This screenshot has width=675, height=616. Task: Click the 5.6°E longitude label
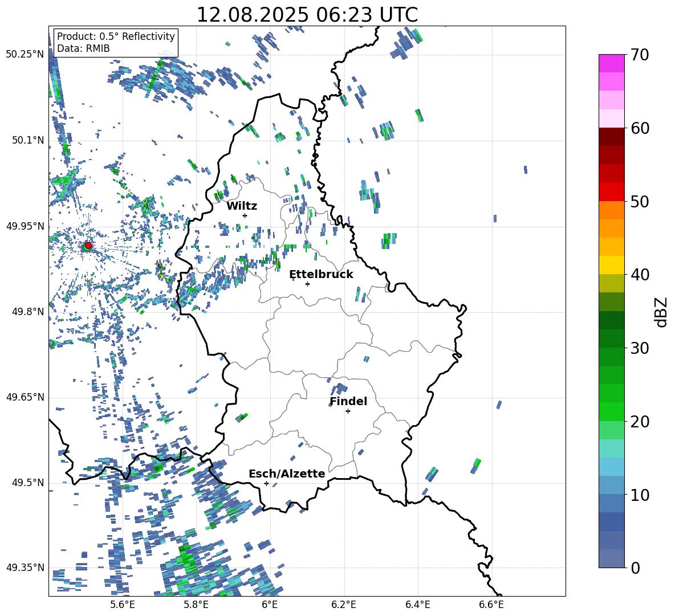[123, 605]
